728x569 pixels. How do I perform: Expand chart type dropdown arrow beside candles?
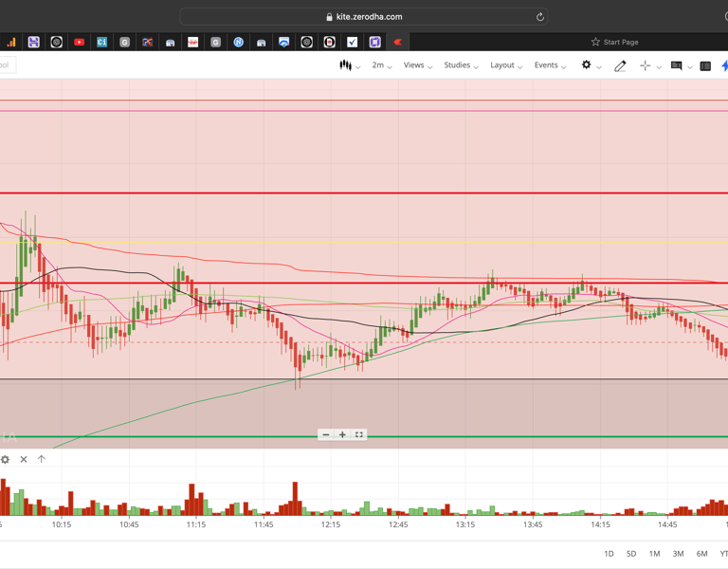[358, 67]
